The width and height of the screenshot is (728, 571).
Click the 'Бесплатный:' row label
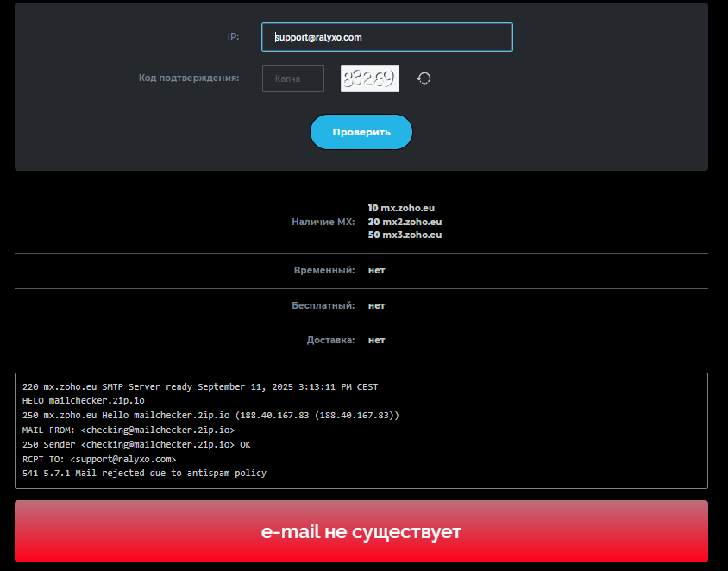click(323, 305)
